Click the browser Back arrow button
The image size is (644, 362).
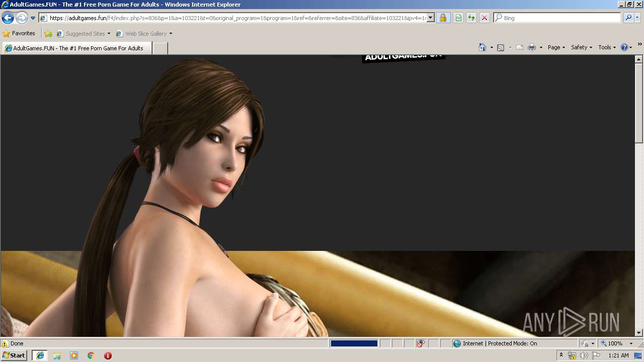click(8, 18)
